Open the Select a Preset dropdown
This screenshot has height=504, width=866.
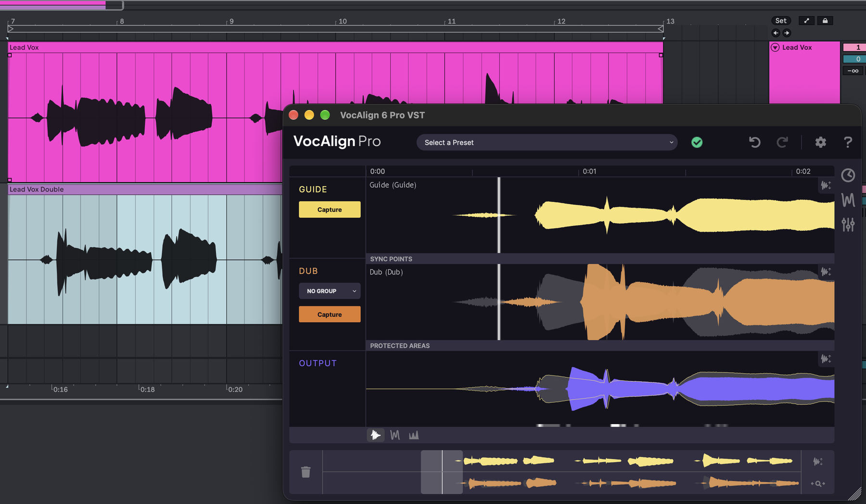pos(547,142)
